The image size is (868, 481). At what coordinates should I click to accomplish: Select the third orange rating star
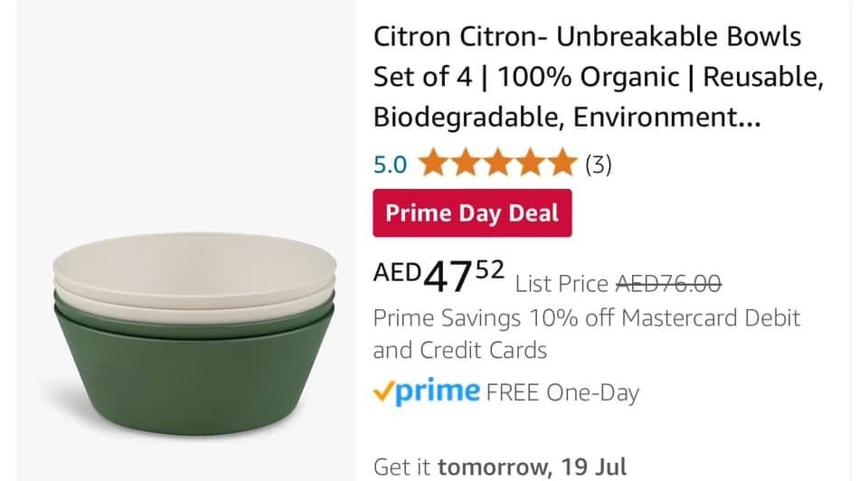pos(498,163)
